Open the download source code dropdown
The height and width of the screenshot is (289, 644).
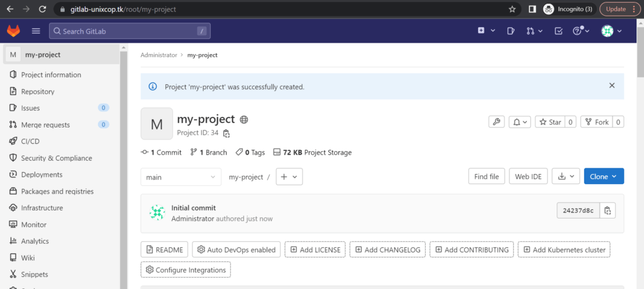565,176
